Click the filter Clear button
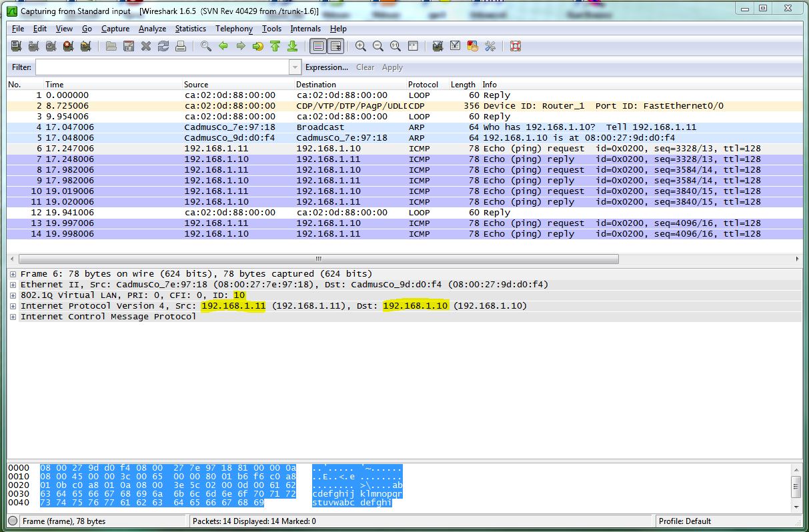The image size is (809, 532). pos(365,67)
